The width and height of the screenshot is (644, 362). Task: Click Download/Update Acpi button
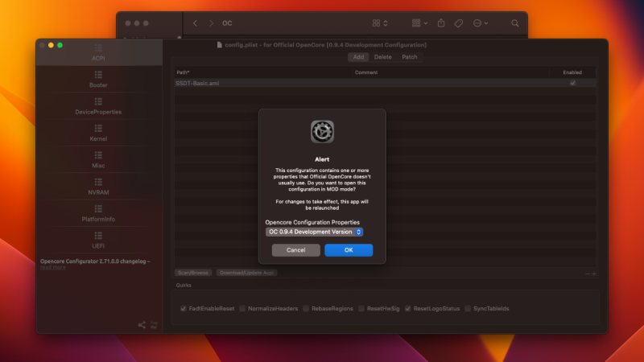click(246, 273)
